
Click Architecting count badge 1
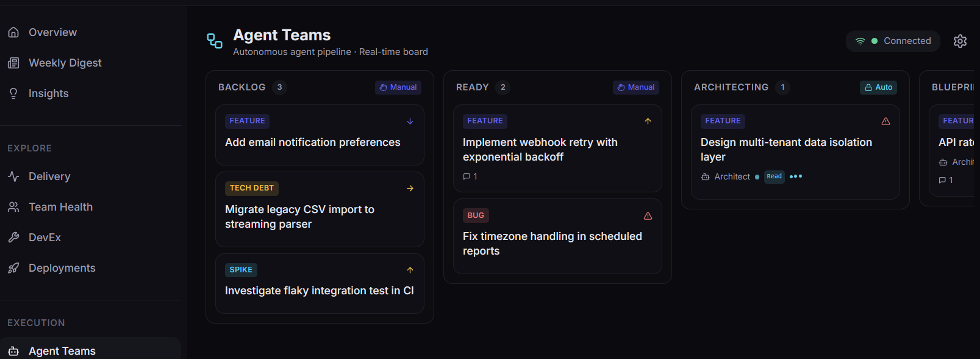coord(782,87)
